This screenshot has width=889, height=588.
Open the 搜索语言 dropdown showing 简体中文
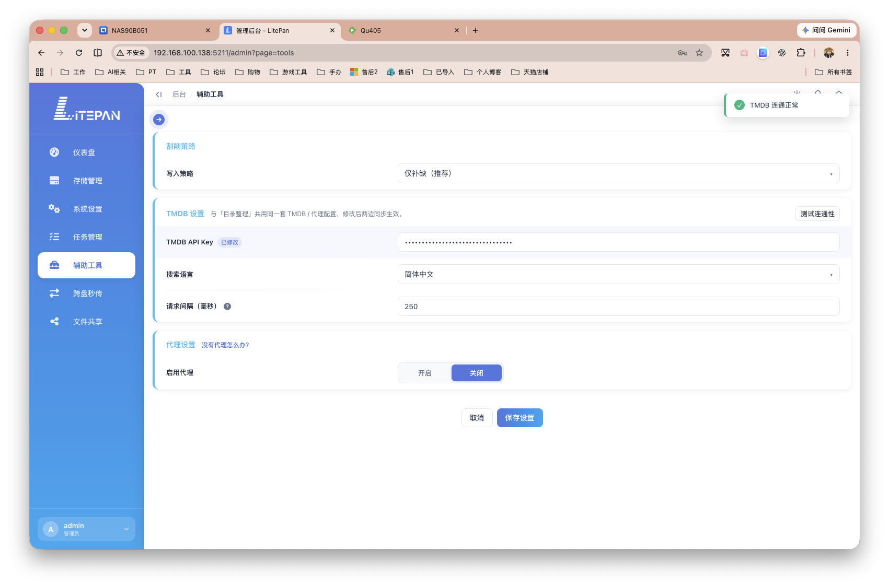coord(619,274)
